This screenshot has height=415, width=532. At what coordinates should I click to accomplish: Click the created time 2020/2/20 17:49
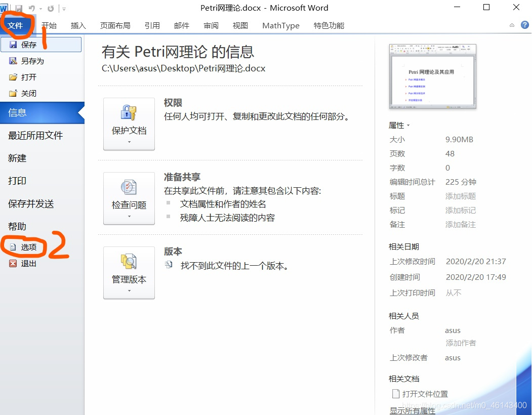(x=476, y=277)
